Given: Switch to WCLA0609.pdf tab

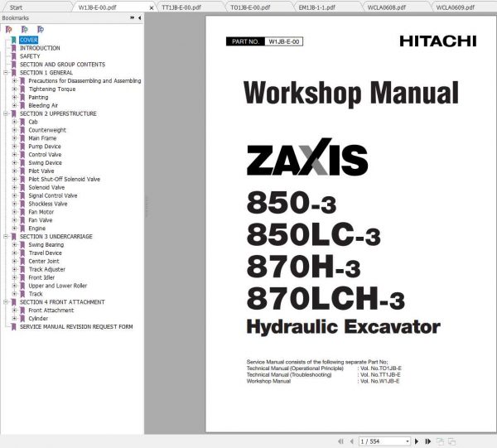Looking at the screenshot, I should tap(456, 7).
